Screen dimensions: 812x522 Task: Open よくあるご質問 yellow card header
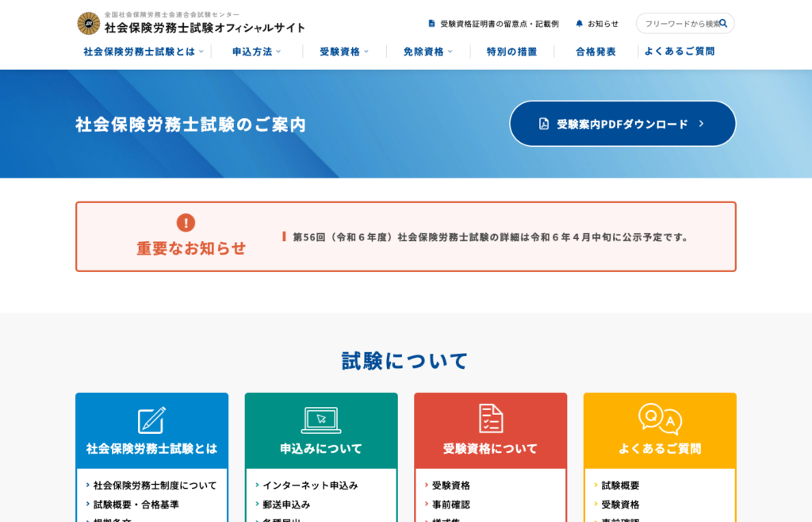660,431
